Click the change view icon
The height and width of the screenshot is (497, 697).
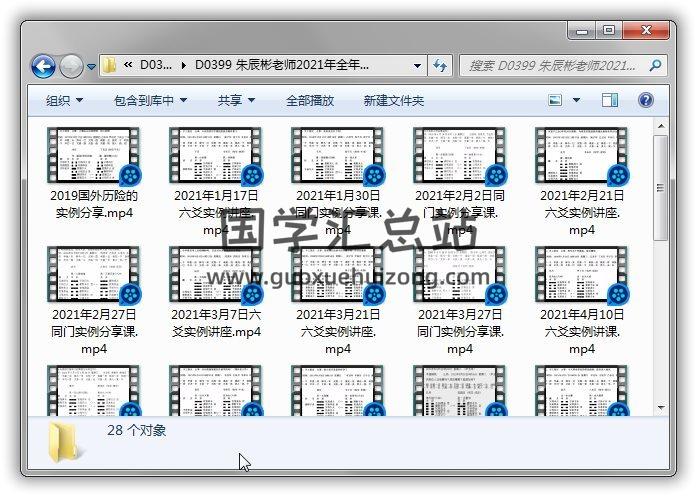[555, 100]
